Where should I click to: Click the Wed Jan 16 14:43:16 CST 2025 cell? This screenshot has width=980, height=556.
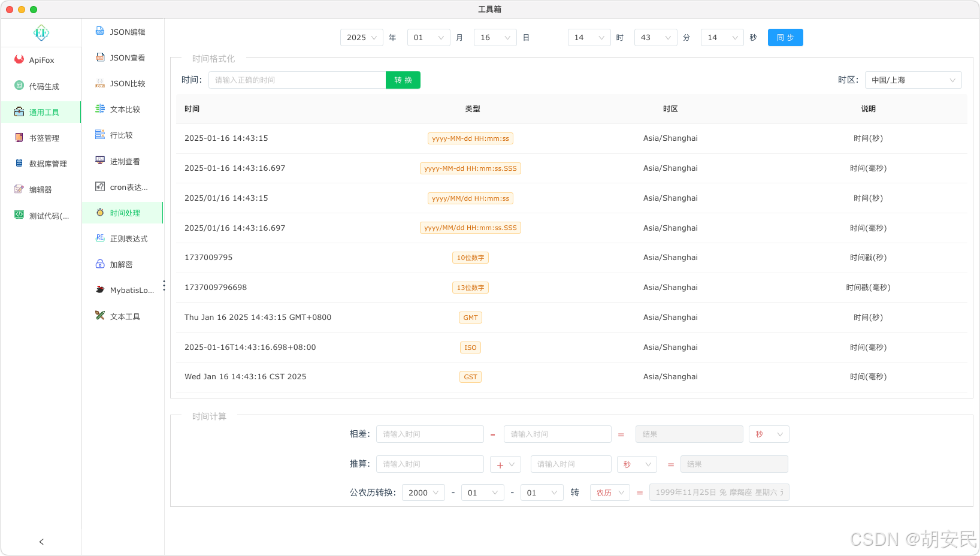click(x=246, y=377)
